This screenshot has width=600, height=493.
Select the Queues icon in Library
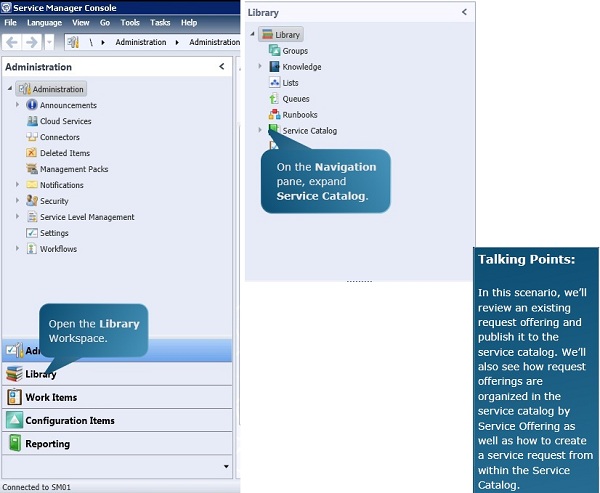[x=274, y=99]
